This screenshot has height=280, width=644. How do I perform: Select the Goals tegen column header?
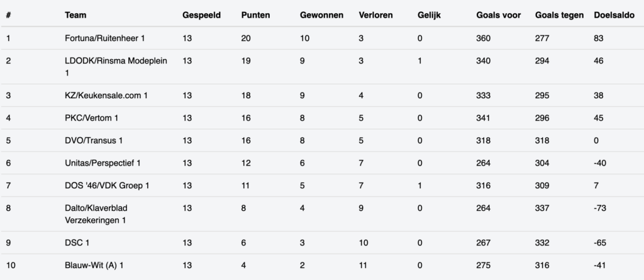559,15
